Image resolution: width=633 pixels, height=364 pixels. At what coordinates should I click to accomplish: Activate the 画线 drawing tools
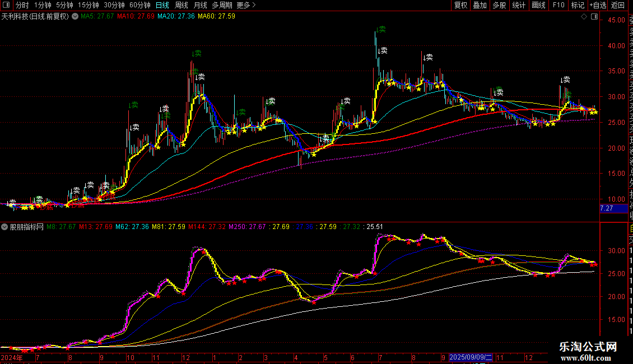tap(538, 5)
